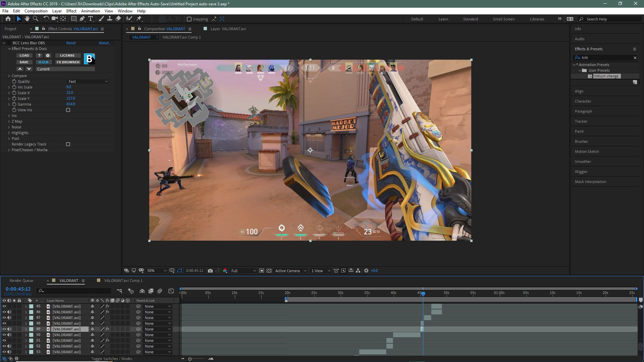The image size is (644, 362).
Task: Select the Pen tool
Action: coord(82,19)
